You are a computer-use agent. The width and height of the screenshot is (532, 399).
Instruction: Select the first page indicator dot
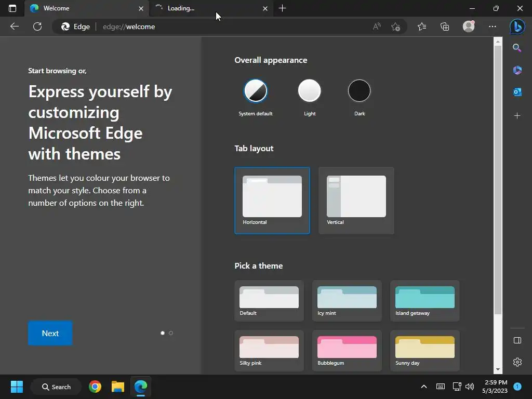(x=163, y=333)
